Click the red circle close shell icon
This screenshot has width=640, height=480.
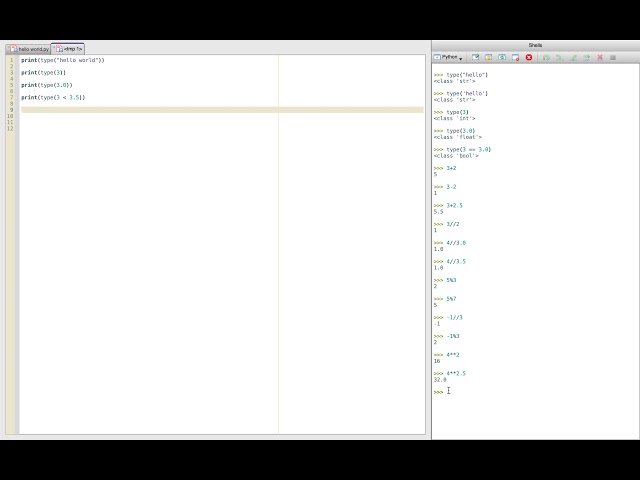[529, 58]
